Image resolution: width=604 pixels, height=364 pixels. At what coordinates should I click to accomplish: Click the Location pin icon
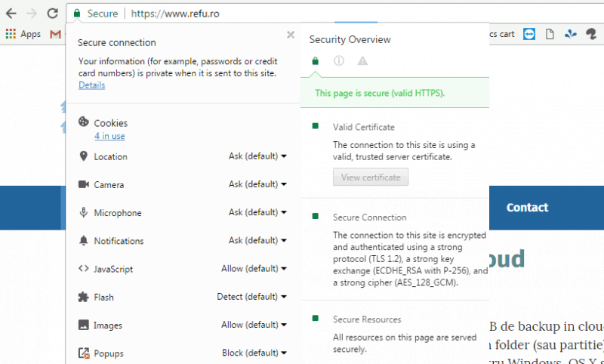(x=83, y=156)
